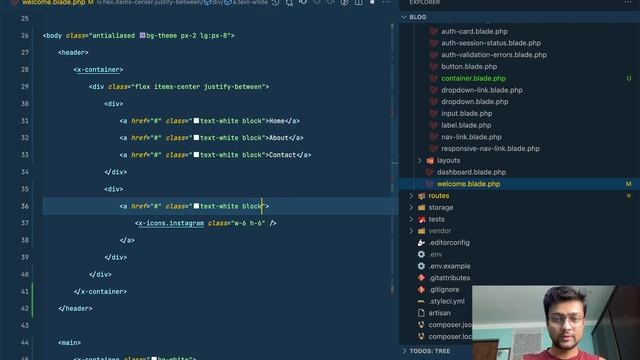Image resolution: width=640 pixels, height=360 pixels.
Task: Click the .gitignore git icon
Action: [422, 290]
